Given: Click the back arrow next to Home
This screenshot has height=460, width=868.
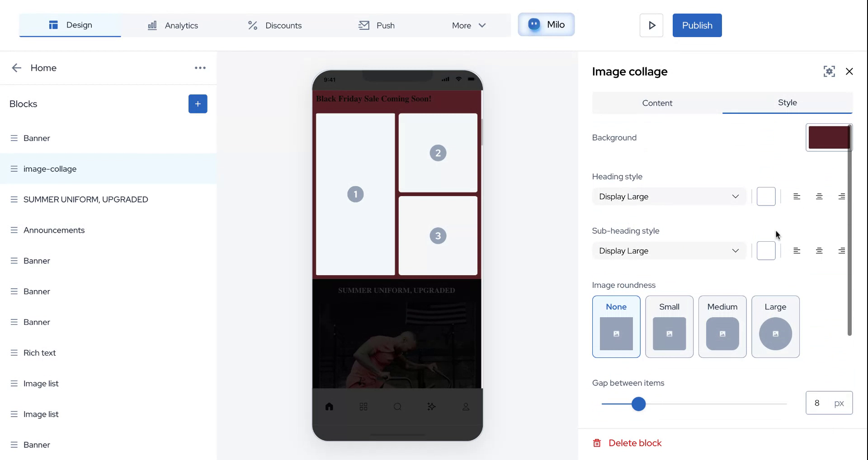Looking at the screenshot, I should [16, 68].
